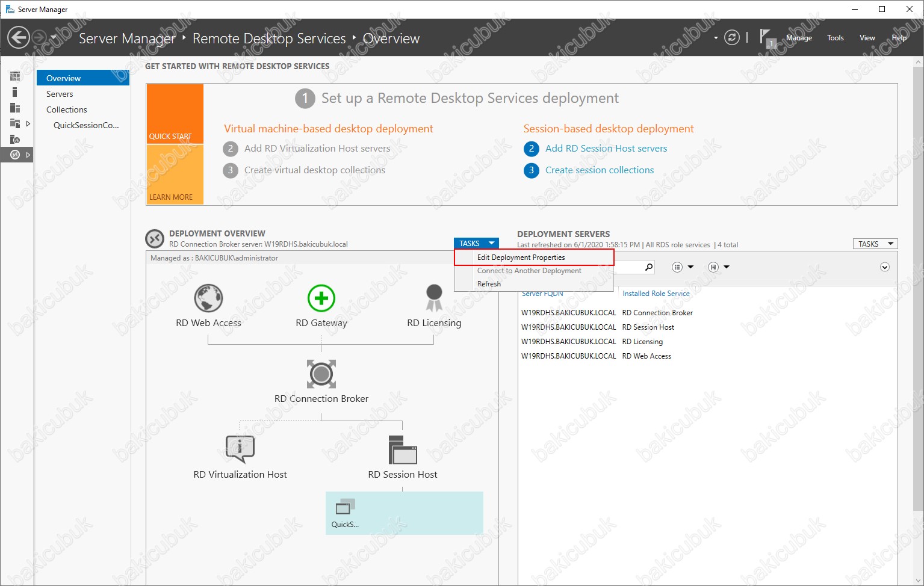The height and width of the screenshot is (586, 924).
Task: Open header address dropdown arrow near refresh
Action: click(716, 37)
